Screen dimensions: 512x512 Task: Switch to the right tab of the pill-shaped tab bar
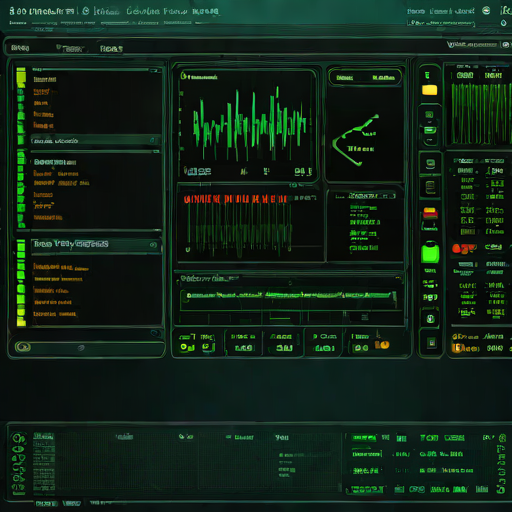point(383,78)
